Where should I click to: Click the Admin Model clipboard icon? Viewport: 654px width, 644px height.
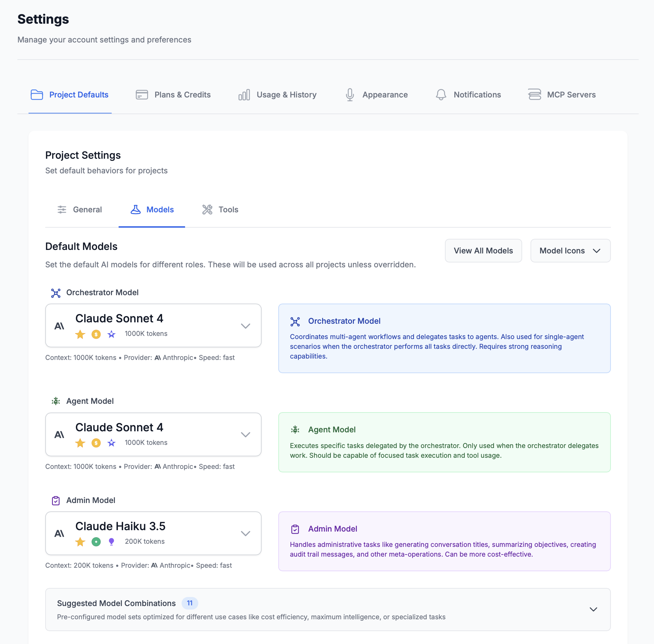[x=56, y=501]
